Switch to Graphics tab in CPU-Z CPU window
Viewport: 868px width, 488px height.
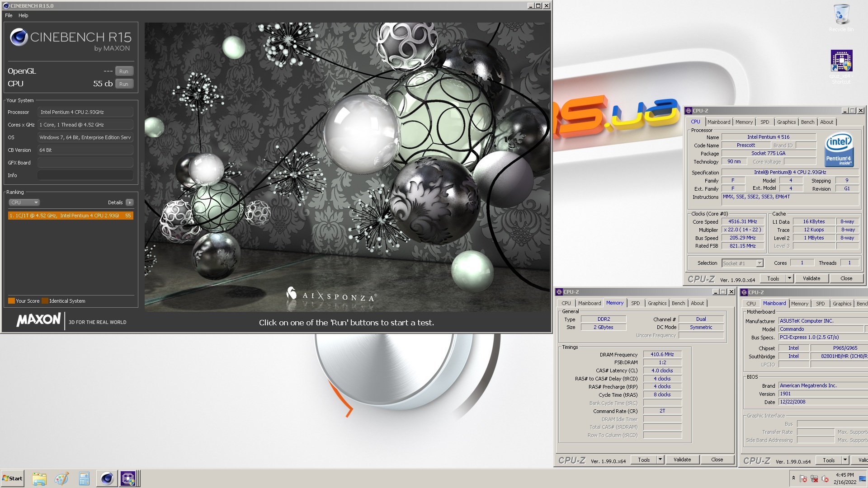tap(786, 122)
